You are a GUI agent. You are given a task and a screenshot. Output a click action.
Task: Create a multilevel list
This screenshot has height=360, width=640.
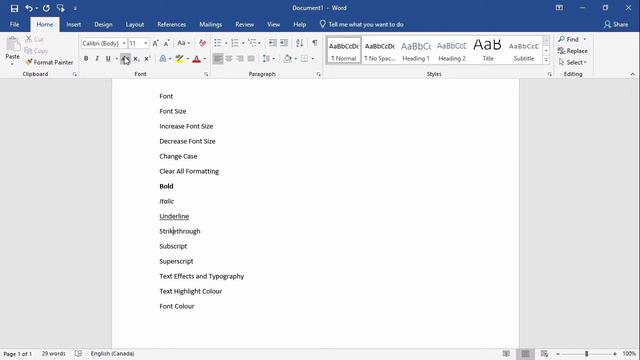click(x=252, y=43)
